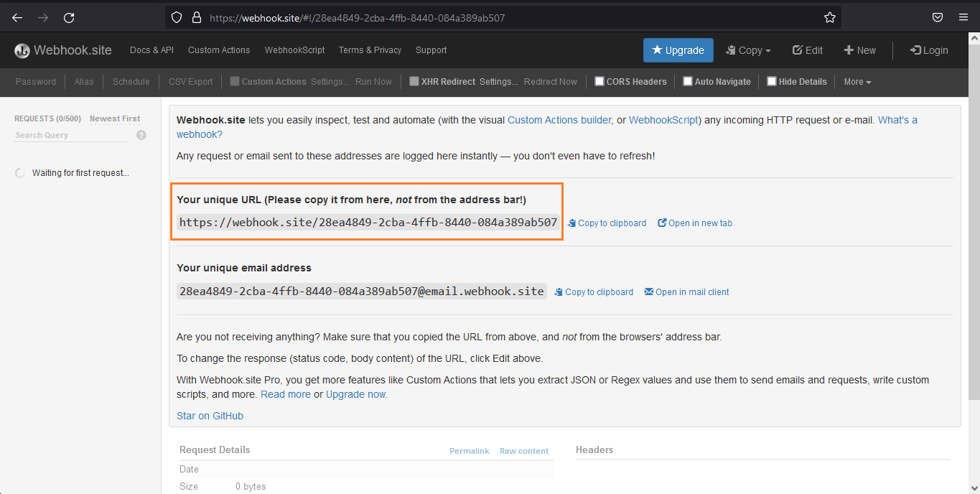Viewport: 980px width, 494px height.
Task: Open Custom Actions in the top navigation
Action: click(219, 50)
